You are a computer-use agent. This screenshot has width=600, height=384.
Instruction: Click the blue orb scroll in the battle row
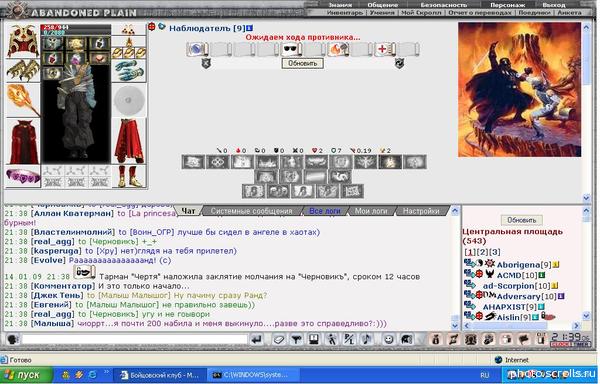(197, 49)
